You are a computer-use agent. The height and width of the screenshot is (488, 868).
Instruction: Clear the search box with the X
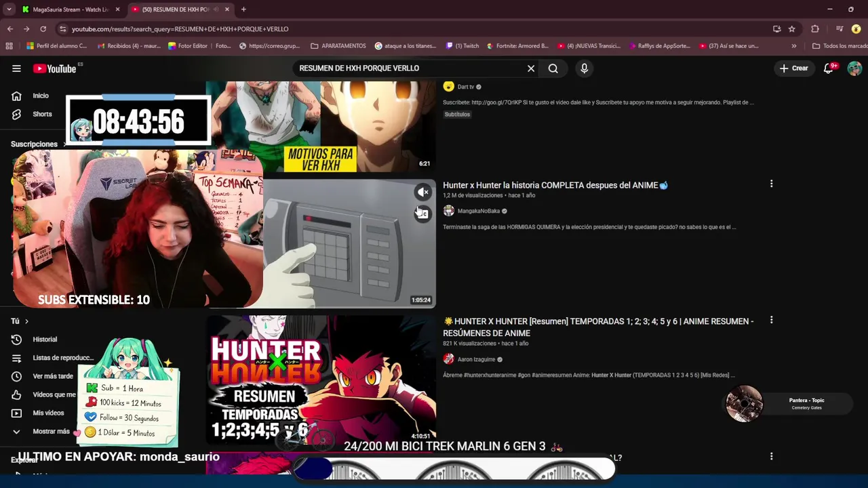pos(531,68)
